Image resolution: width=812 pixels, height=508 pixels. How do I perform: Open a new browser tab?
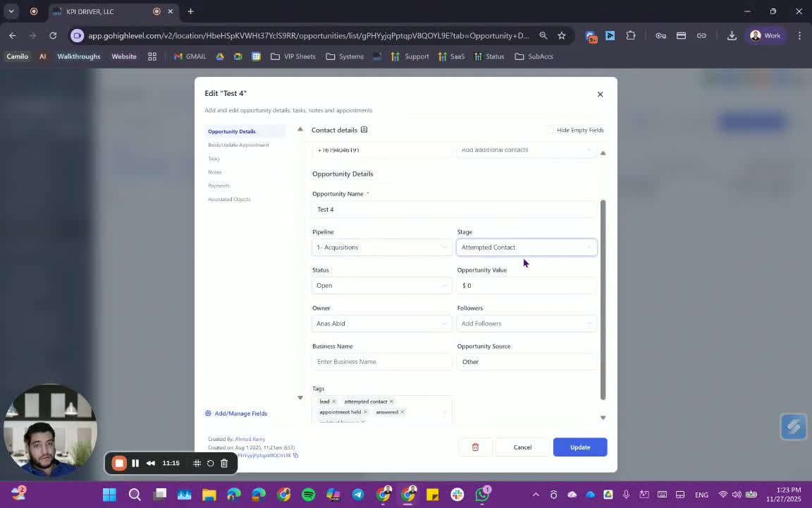(190, 11)
